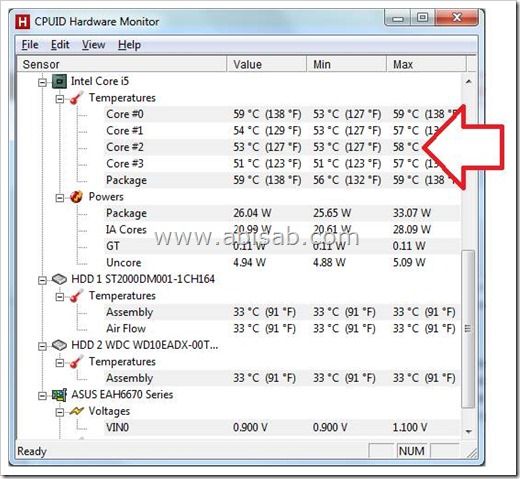Screen dimensions: 520x479
Task: Click the Max column header
Action: (x=427, y=64)
